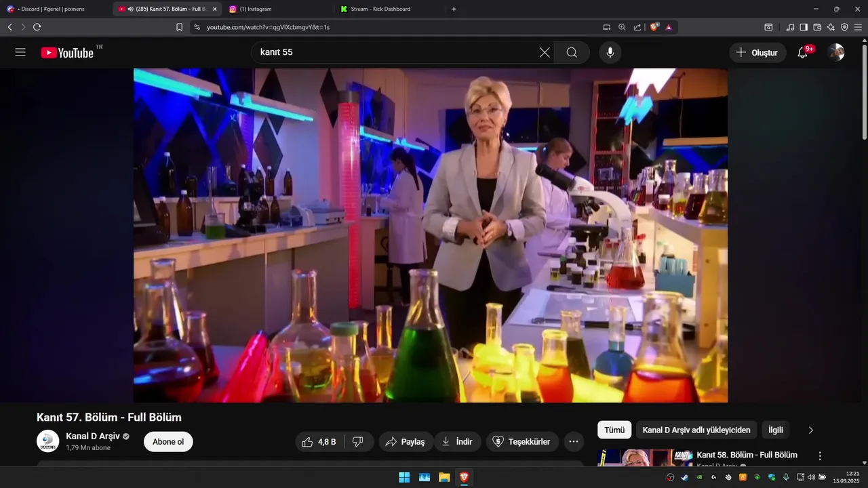Open Brave Shields lion icon
868x488 pixels.
tap(654, 27)
